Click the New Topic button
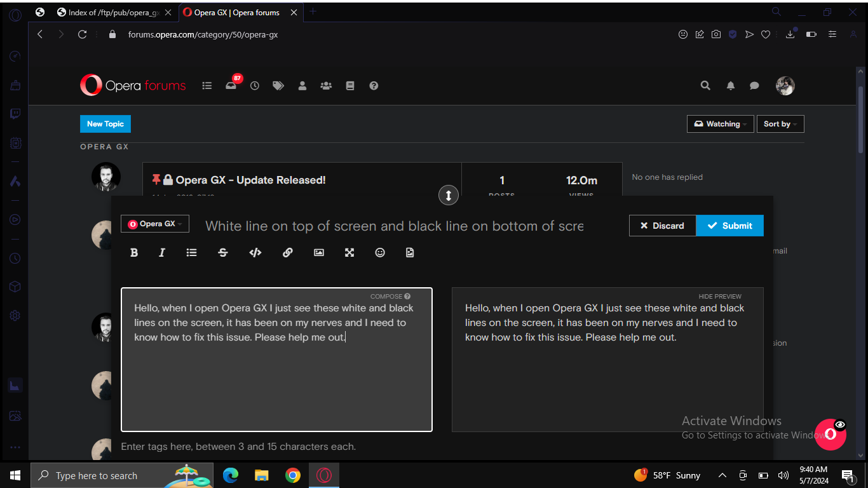868x488 pixels. pyautogui.click(x=105, y=124)
